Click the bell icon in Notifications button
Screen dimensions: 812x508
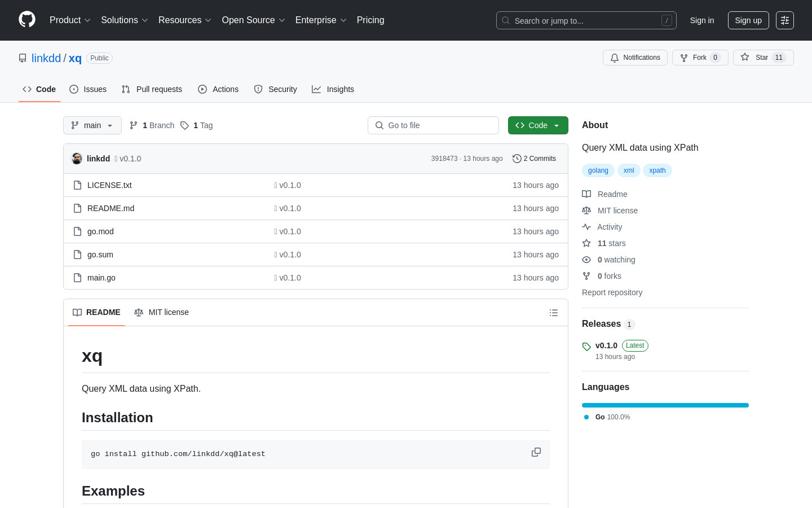[x=615, y=58]
